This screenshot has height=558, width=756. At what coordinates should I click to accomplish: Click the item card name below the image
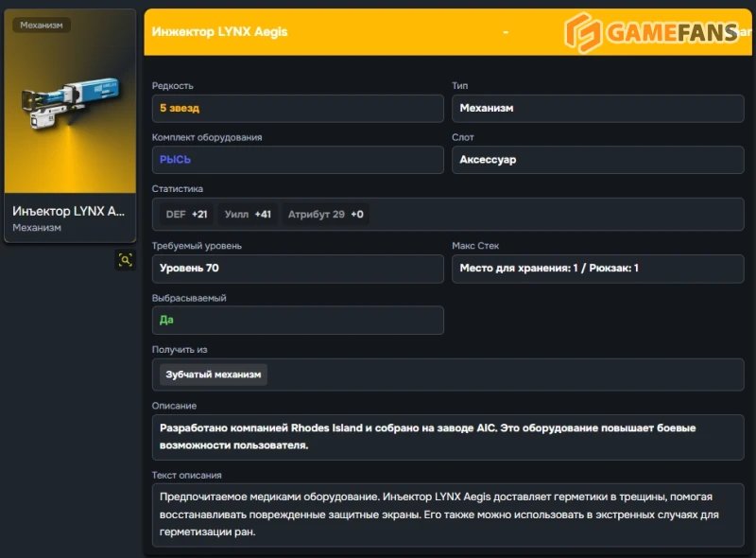pos(68,211)
